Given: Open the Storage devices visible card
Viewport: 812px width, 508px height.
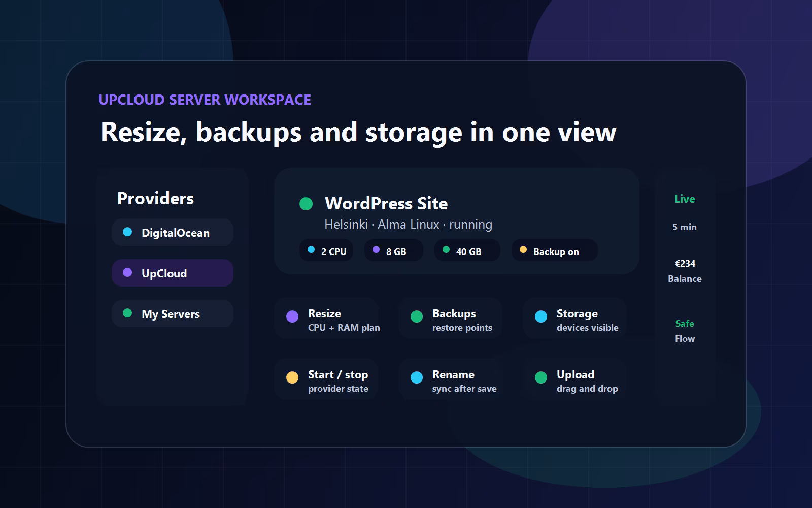Looking at the screenshot, I should [x=574, y=319].
